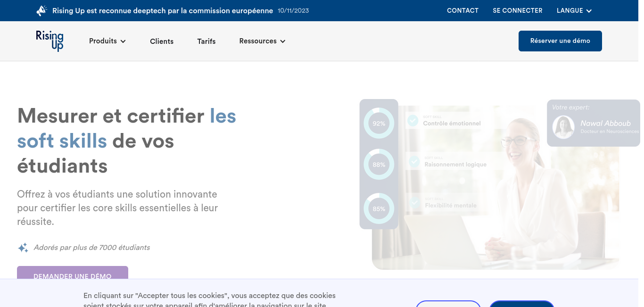The image size is (644, 307).
Task: Click Nawal Abboub's expert avatar
Action: (x=563, y=127)
